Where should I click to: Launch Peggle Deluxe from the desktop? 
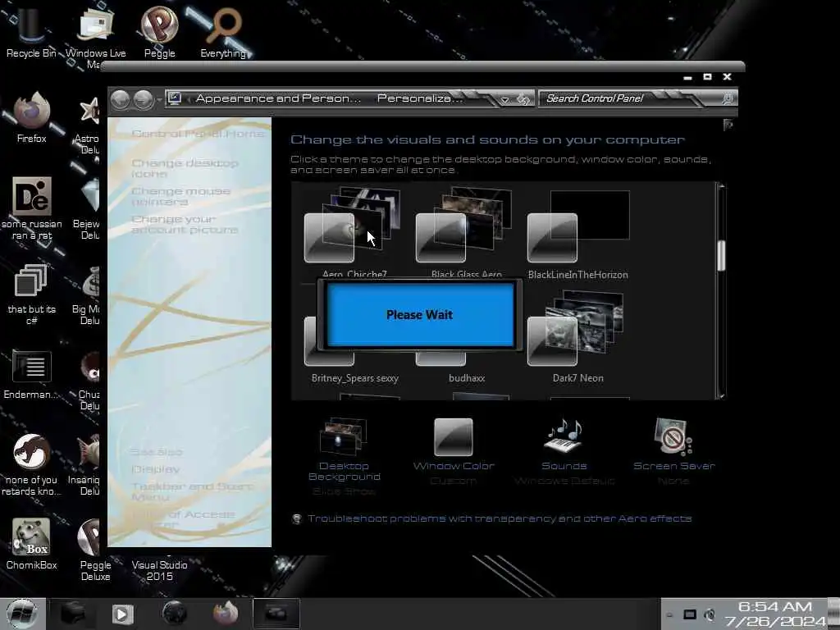[x=95, y=549]
